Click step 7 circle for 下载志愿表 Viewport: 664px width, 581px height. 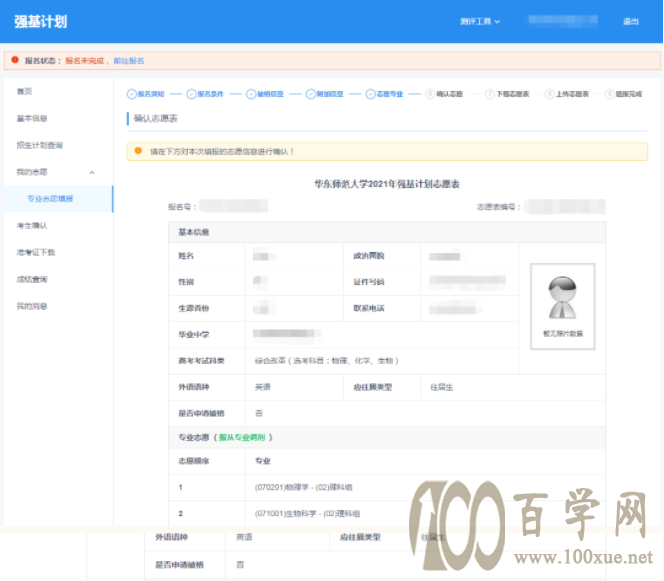coord(490,94)
